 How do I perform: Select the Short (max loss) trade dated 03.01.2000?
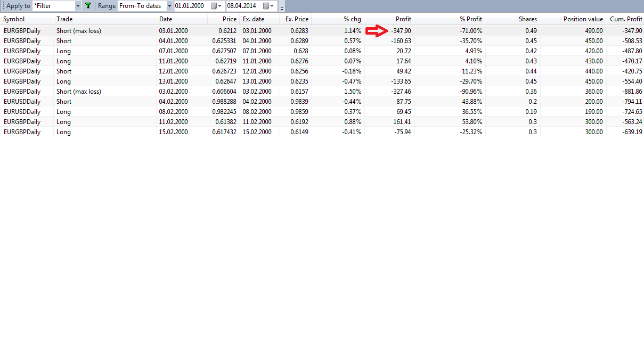pos(322,31)
